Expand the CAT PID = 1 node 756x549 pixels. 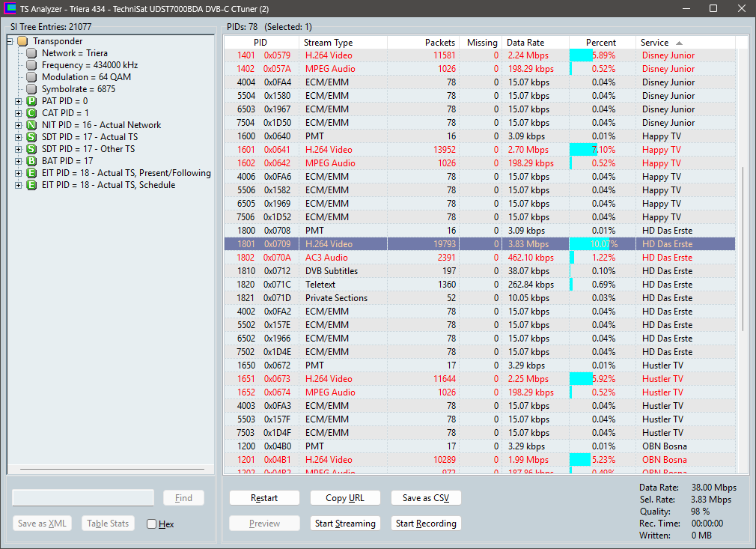[18, 113]
